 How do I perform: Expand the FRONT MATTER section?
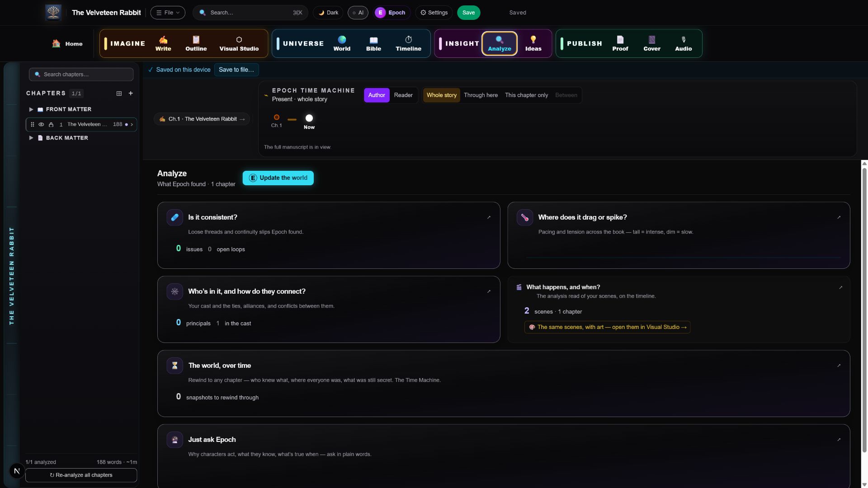point(31,109)
